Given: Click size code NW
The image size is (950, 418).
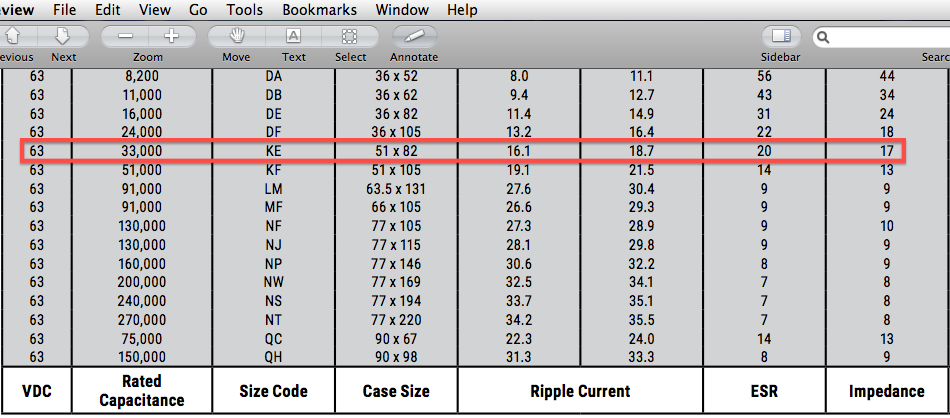Looking at the screenshot, I should (x=274, y=282).
